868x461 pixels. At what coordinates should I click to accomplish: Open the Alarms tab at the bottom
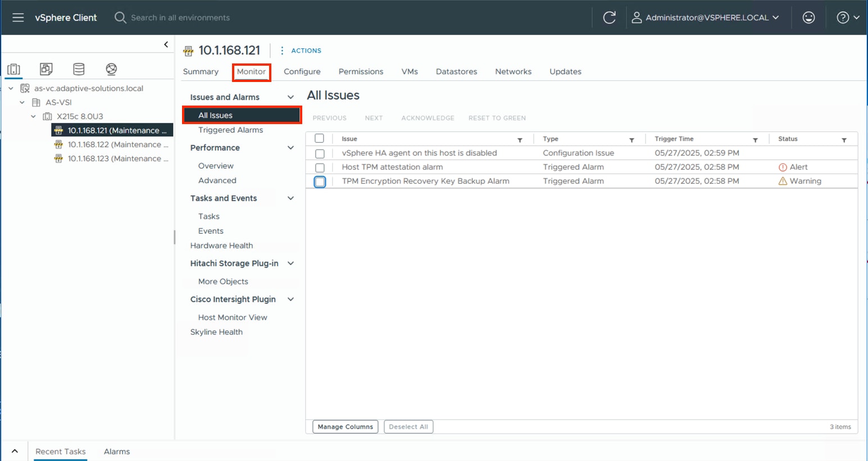116,451
